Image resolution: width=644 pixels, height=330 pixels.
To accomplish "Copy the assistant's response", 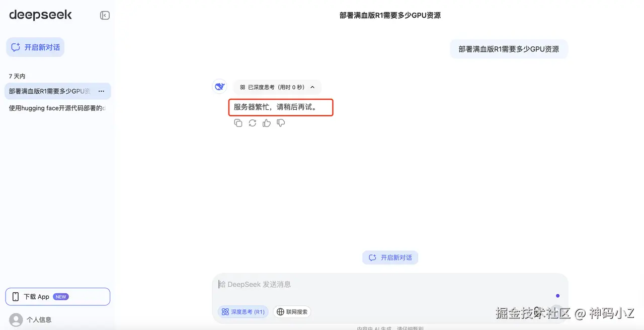I will tap(238, 123).
